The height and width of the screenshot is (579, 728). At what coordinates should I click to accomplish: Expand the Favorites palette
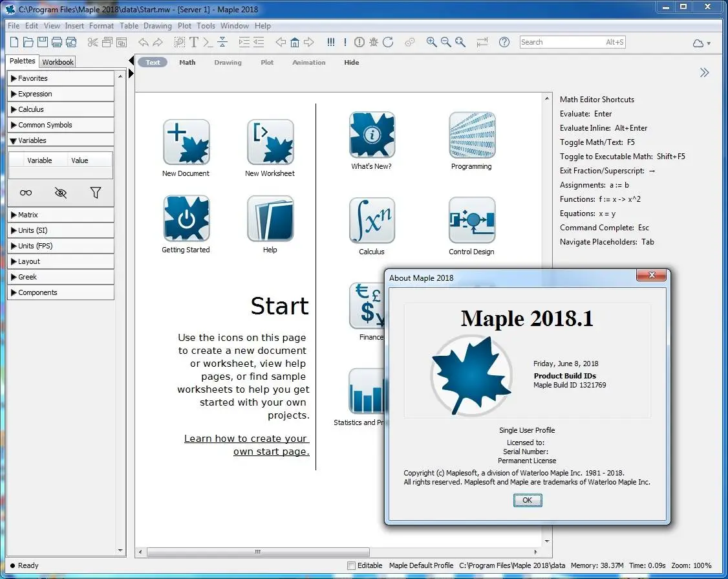(x=61, y=78)
